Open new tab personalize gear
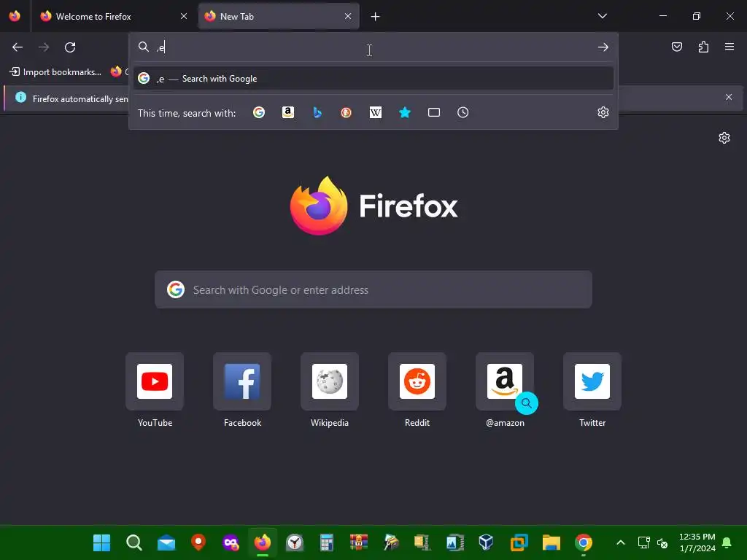747x560 pixels. pyautogui.click(x=724, y=138)
